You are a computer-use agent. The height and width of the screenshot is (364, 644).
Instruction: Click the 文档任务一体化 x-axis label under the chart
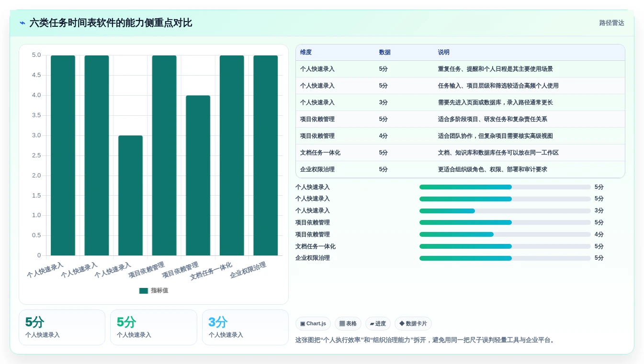pyautogui.click(x=211, y=271)
